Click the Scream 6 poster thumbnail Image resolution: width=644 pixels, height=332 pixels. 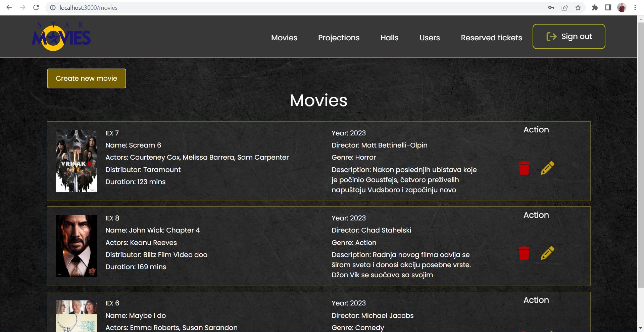point(76,161)
